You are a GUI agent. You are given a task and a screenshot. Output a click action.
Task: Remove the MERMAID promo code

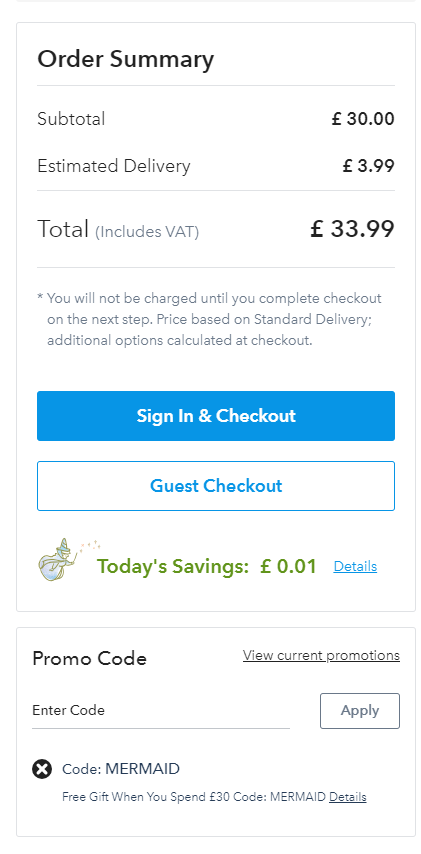click(x=42, y=769)
